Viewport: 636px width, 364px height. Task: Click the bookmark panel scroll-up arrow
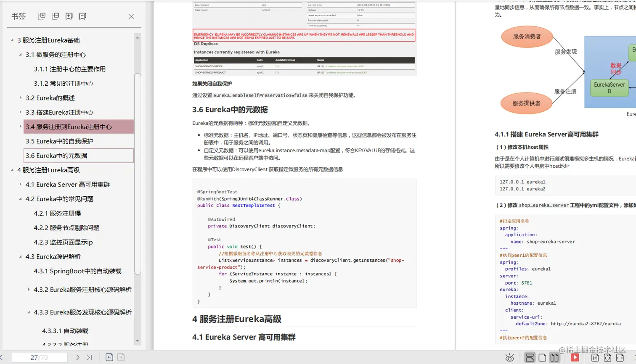137,38
